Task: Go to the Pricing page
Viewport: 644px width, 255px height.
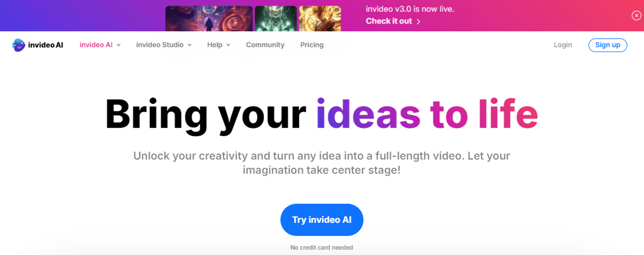Action: (312, 45)
